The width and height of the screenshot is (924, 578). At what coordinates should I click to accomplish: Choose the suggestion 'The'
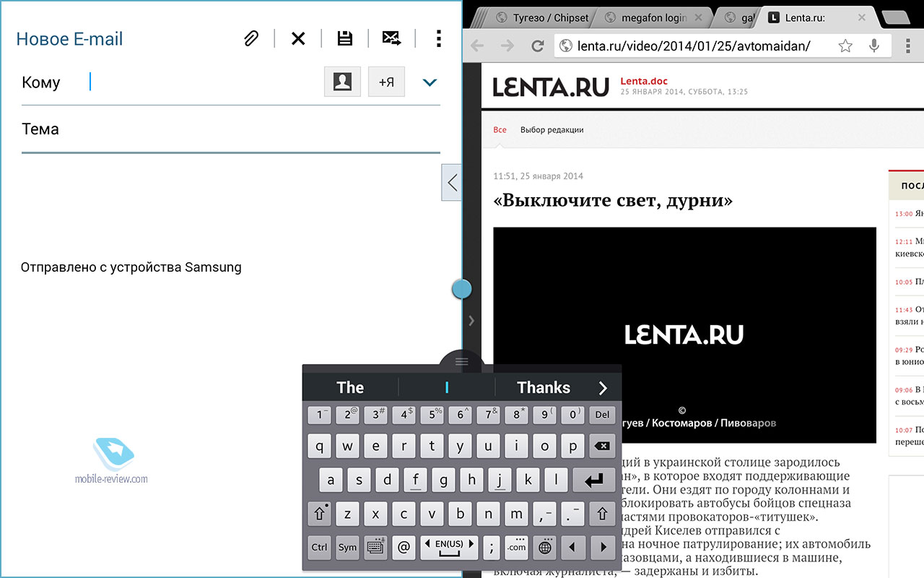pos(350,388)
